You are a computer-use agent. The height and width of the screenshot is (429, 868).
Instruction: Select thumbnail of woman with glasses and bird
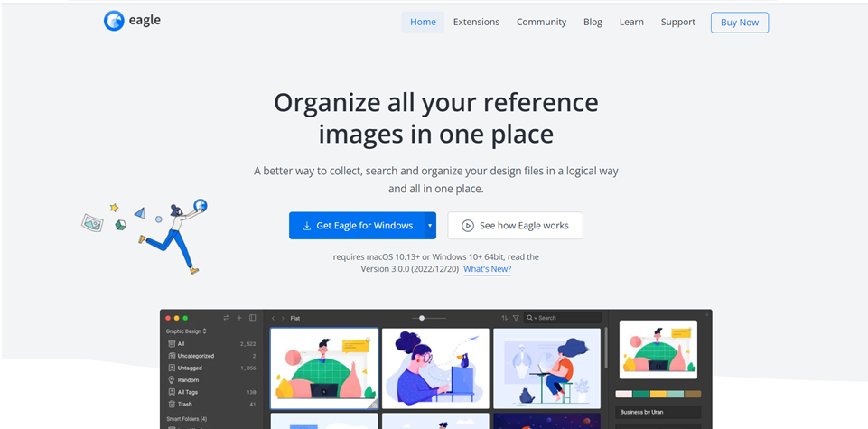click(435, 368)
